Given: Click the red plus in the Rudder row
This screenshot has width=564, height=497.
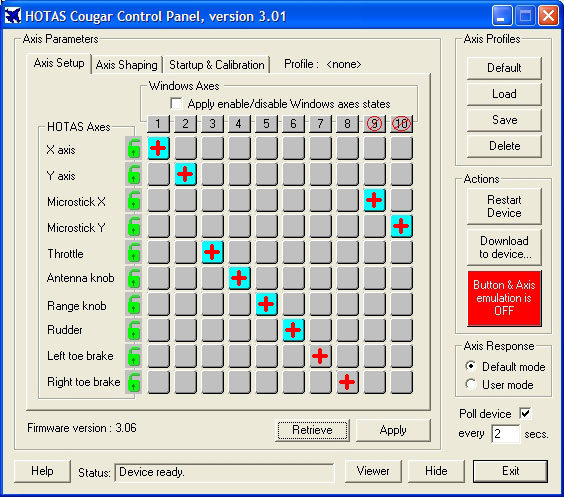Looking at the screenshot, I should click(293, 330).
